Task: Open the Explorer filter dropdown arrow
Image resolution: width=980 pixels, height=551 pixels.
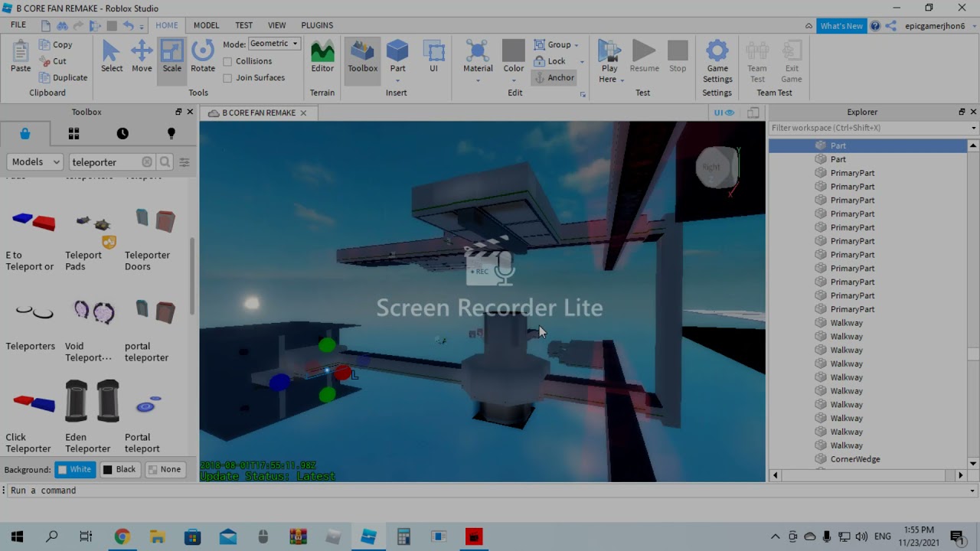Action: click(x=973, y=129)
